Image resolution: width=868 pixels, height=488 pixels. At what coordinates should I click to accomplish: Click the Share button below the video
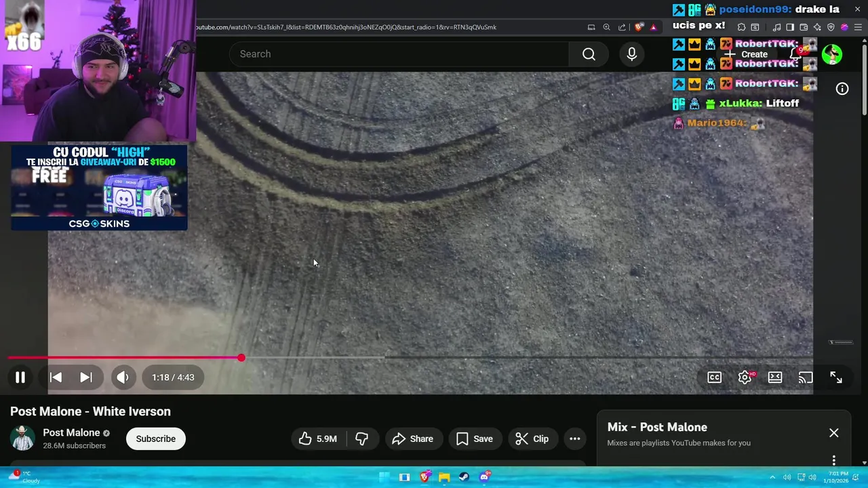pos(413,439)
